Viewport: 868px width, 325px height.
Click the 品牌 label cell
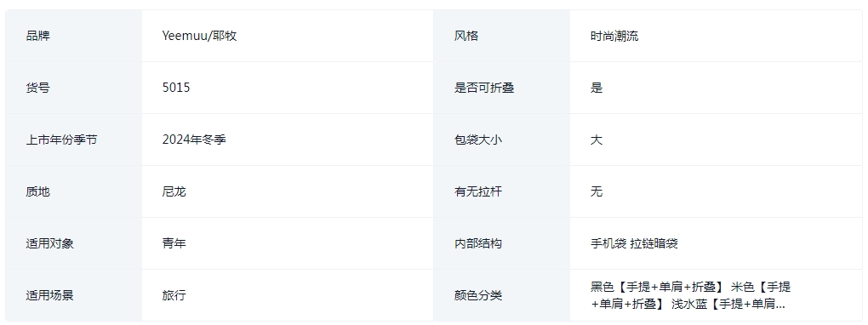coord(74,36)
